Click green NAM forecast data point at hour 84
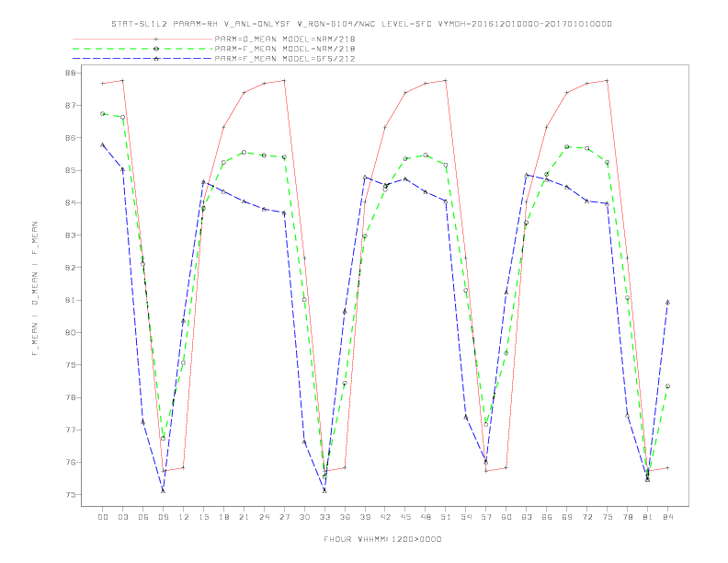 667,386
